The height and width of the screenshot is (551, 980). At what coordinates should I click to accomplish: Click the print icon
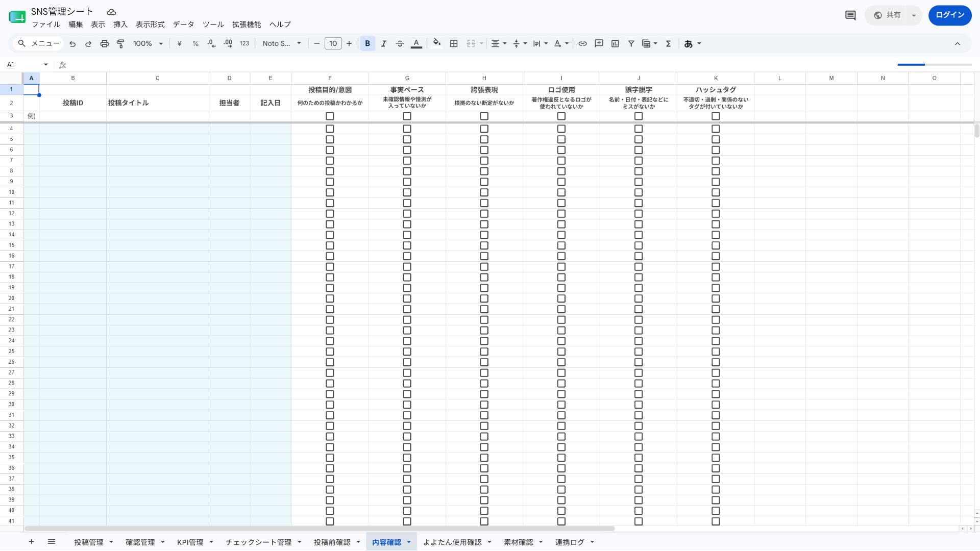click(x=105, y=44)
